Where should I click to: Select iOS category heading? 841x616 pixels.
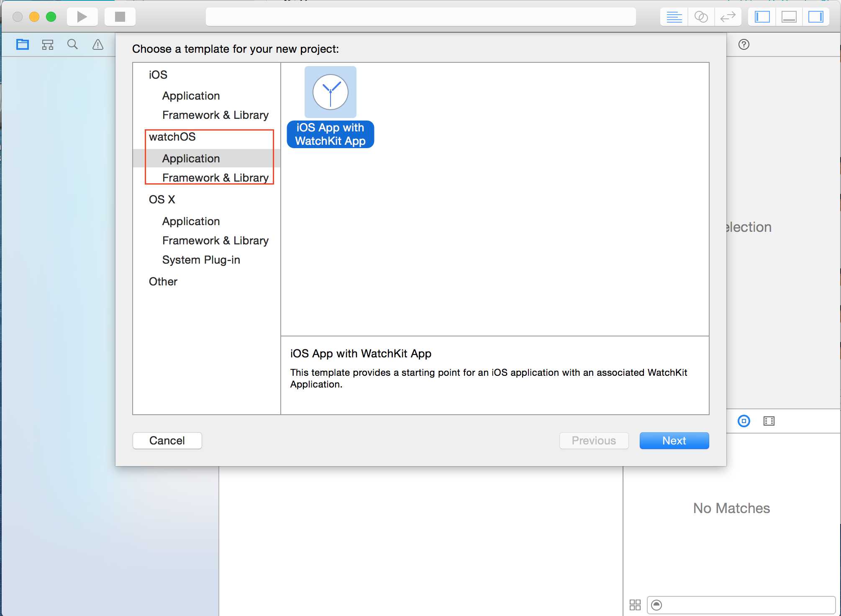pyautogui.click(x=158, y=75)
